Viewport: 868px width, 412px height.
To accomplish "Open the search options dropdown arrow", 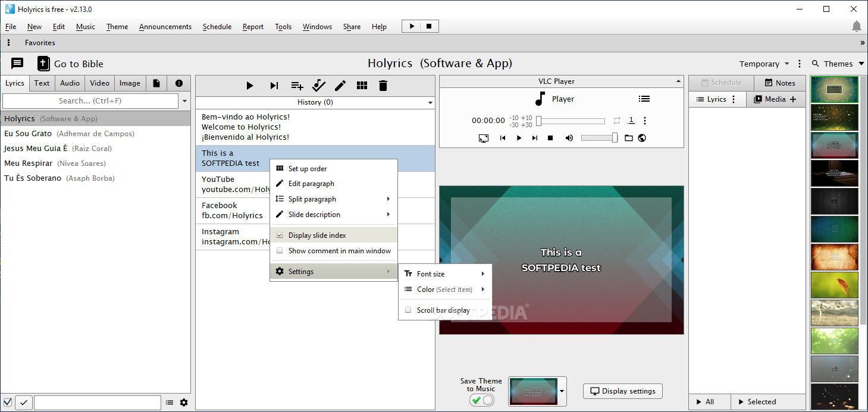I will 184,101.
